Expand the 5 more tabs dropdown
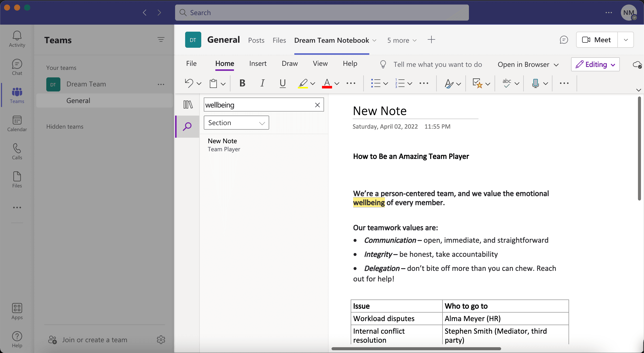Viewport: 644px width, 353px height. pyautogui.click(x=402, y=40)
